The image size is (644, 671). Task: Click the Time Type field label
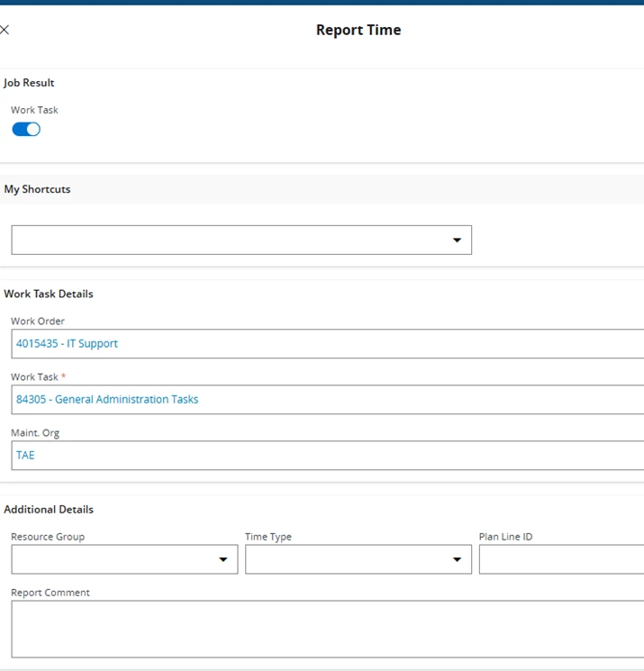268,537
